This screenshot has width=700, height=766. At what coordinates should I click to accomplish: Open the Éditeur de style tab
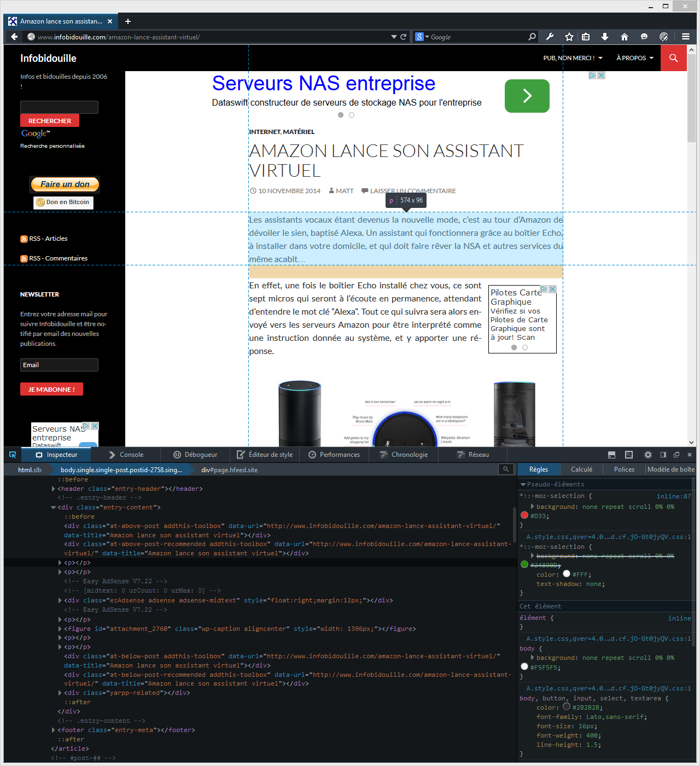(265, 455)
